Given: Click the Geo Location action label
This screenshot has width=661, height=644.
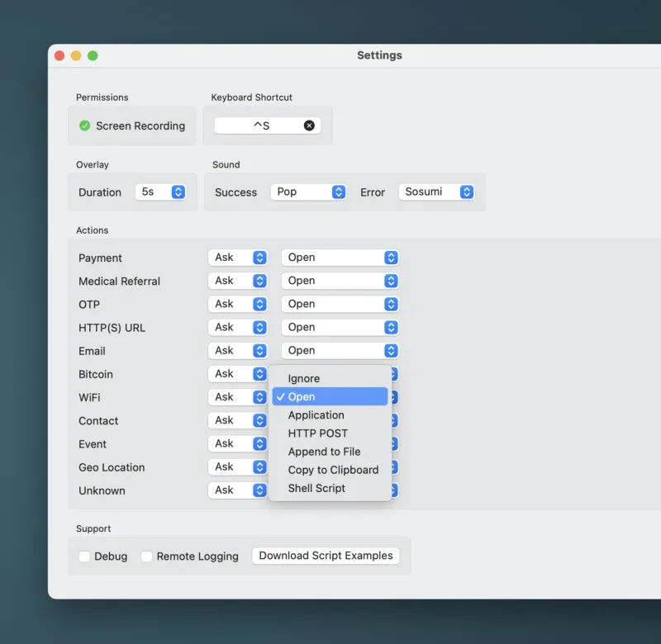Looking at the screenshot, I should point(112,467).
